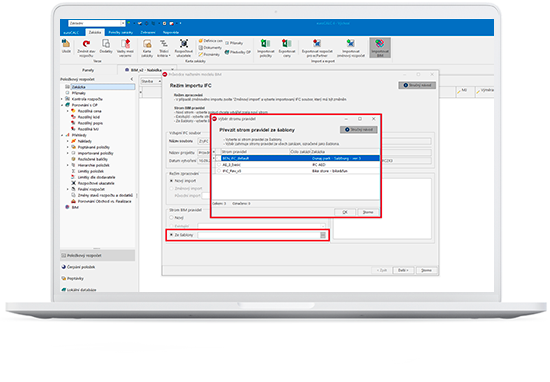Open Dokumenty in the ribbon

[210, 47]
